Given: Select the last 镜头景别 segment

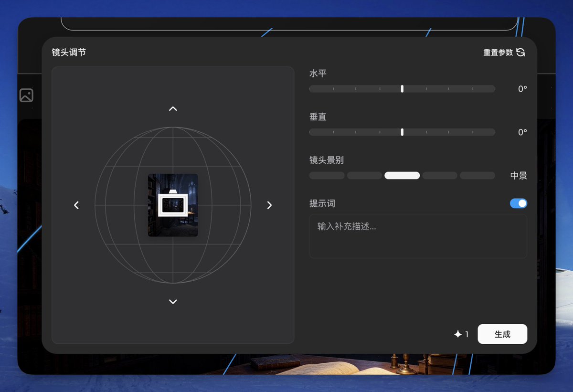Looking at the screenshot, I should 477,176.
